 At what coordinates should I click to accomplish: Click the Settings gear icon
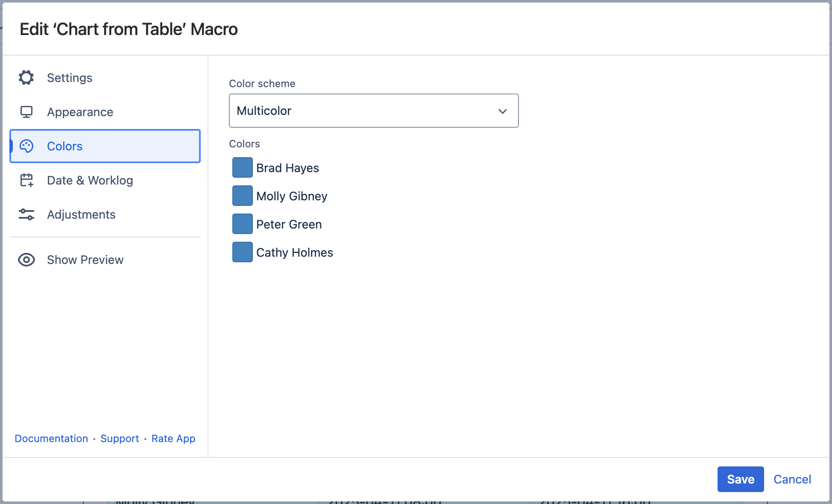[26, 78]
